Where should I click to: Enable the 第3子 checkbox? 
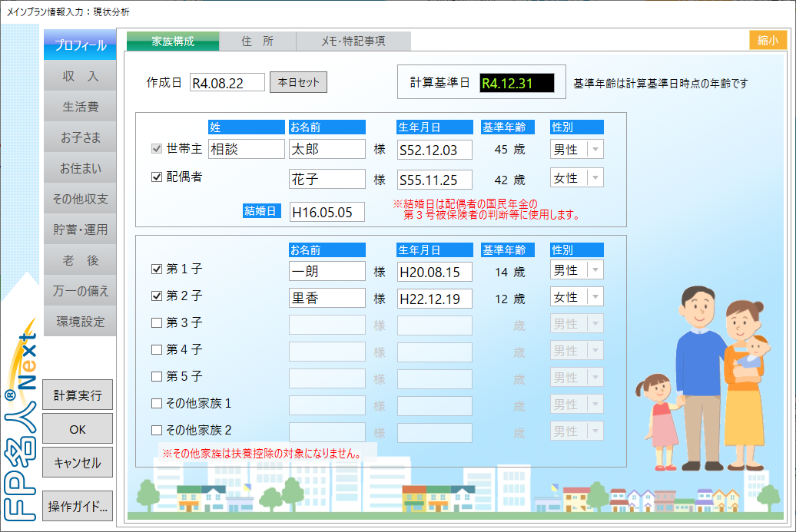(x=157, y=323)
